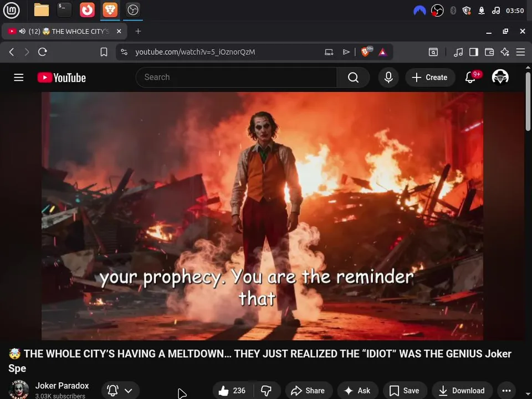Click the magnifier search button
The image size is (532, 399).
pos(353,78)
